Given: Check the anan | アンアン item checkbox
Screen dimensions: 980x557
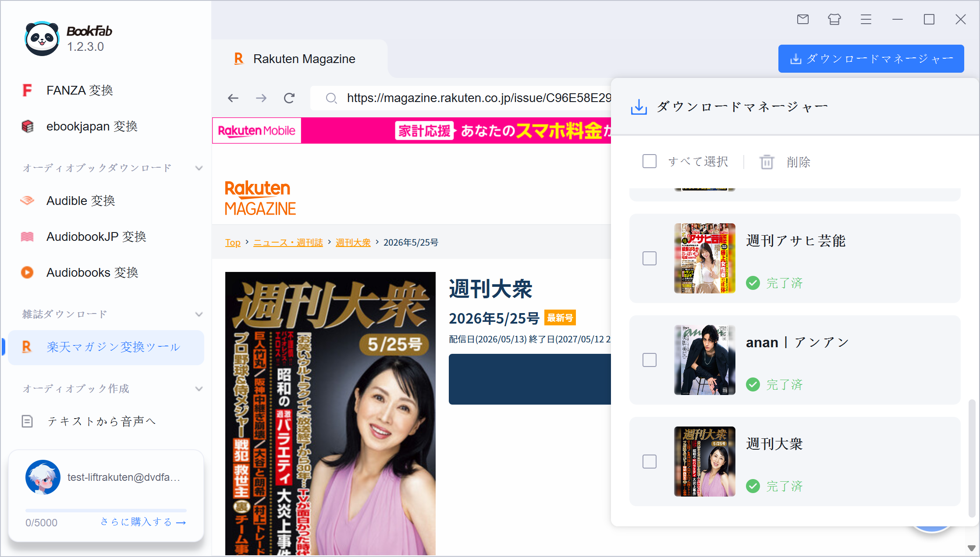Looking at the screenshot, I should coord(650,360).
